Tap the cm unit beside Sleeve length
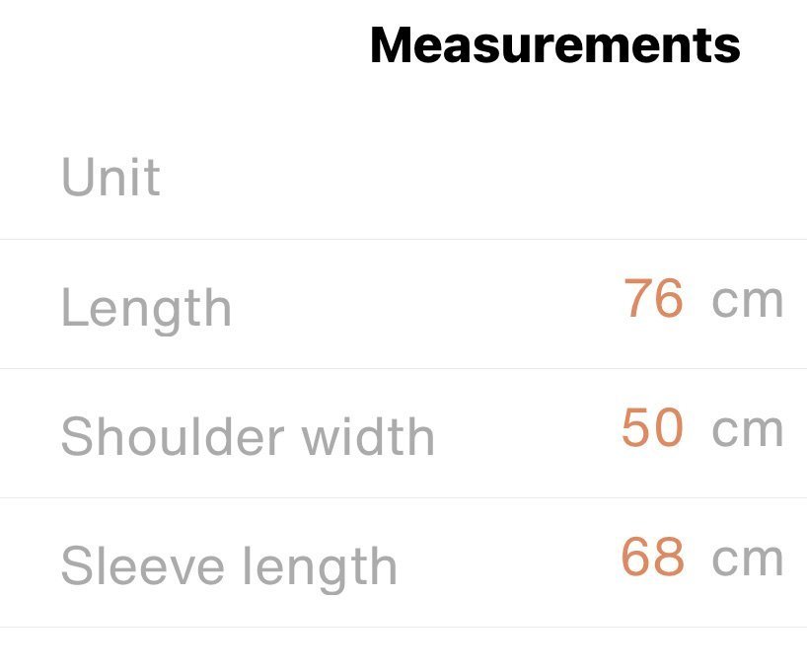 pos(747,559)
